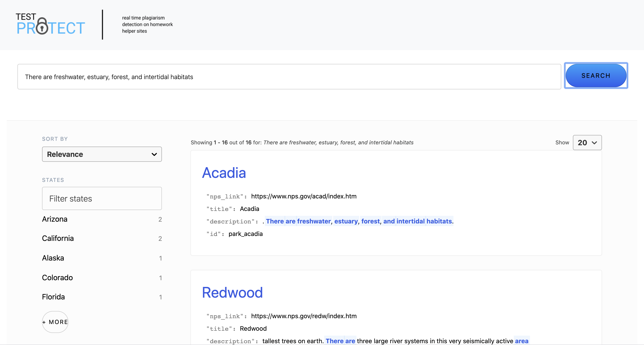Image resolution: width=644 pixels, height=345 pixels.
Task: Click the Acadia nps.gov link URL
Action: pos(303,196)
